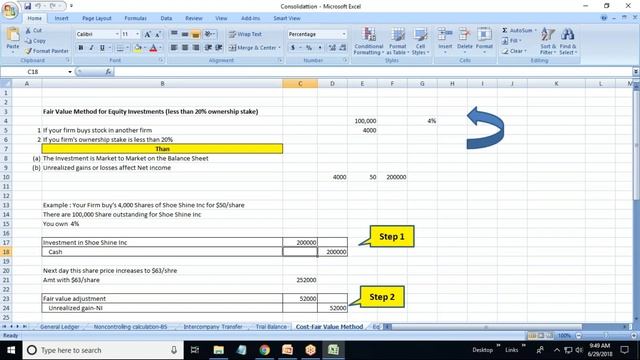Open the Review ribbon tab

[193, 18]
